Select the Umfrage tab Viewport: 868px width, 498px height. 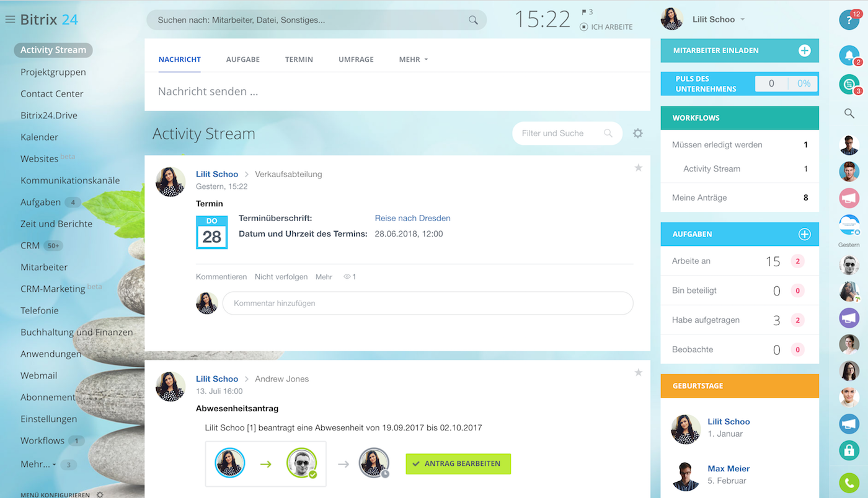356,59
